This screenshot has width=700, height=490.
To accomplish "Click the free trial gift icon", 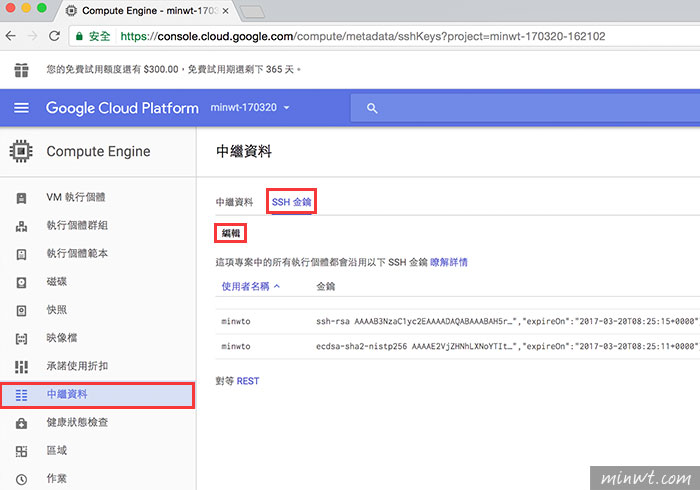I will (21, 70).
